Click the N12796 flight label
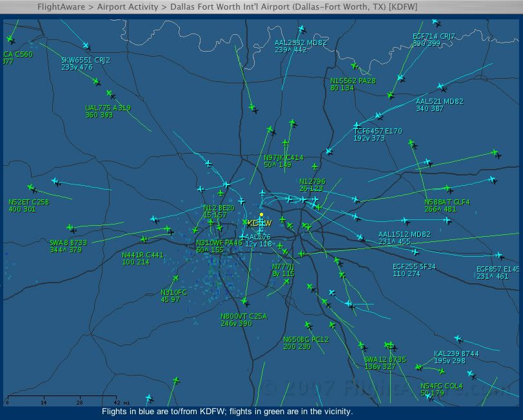Viewport: 523px width, 420px height. point(312,185)
